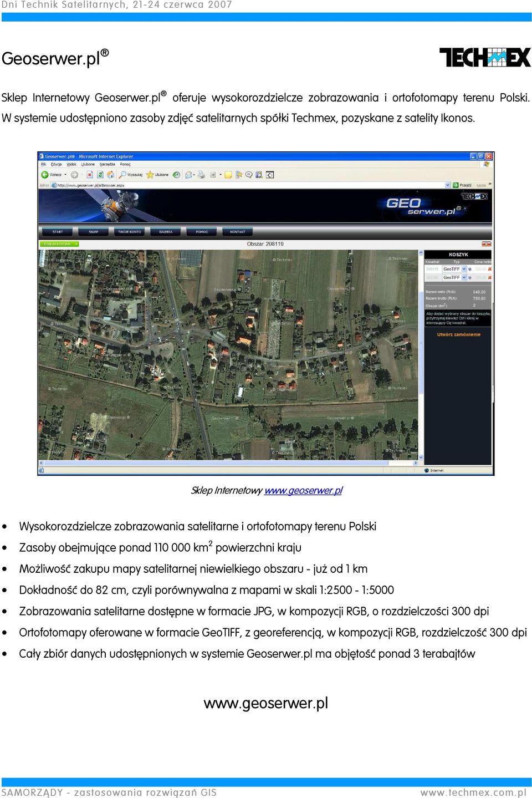532x798 pixels.
Task: Click the Messenger icon in IE toolbar
Action: pyautogui.click(x=249, y=175)
